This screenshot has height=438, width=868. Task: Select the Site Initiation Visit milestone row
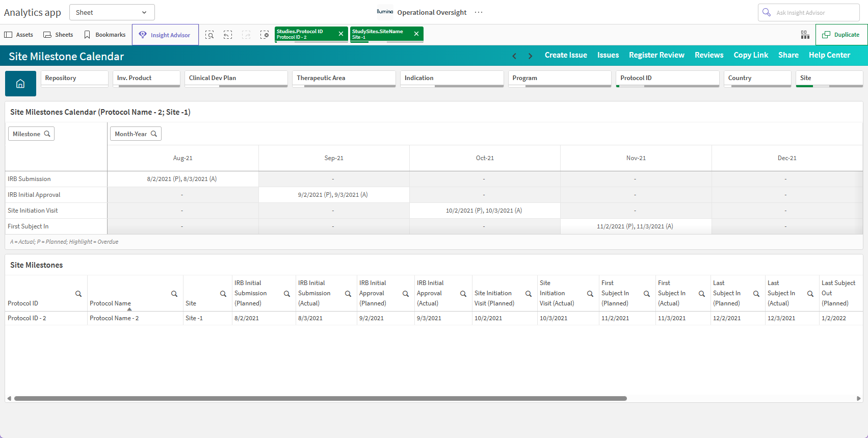click(56, 211)
